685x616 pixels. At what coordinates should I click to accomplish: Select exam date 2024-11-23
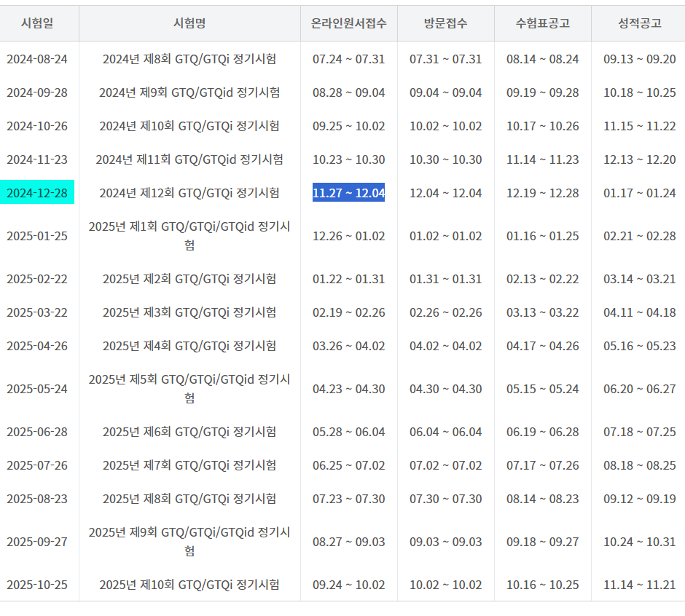point(37,159)
